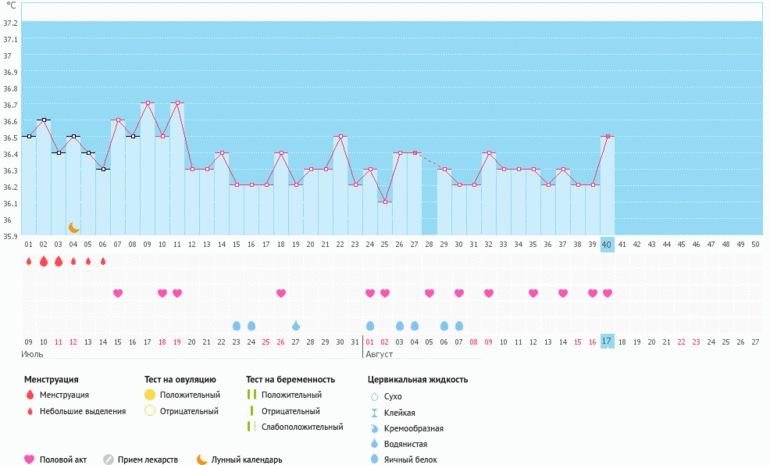
Task: Click the cervical fluid drop on cycle day 30
Action: tap(459, 326)
